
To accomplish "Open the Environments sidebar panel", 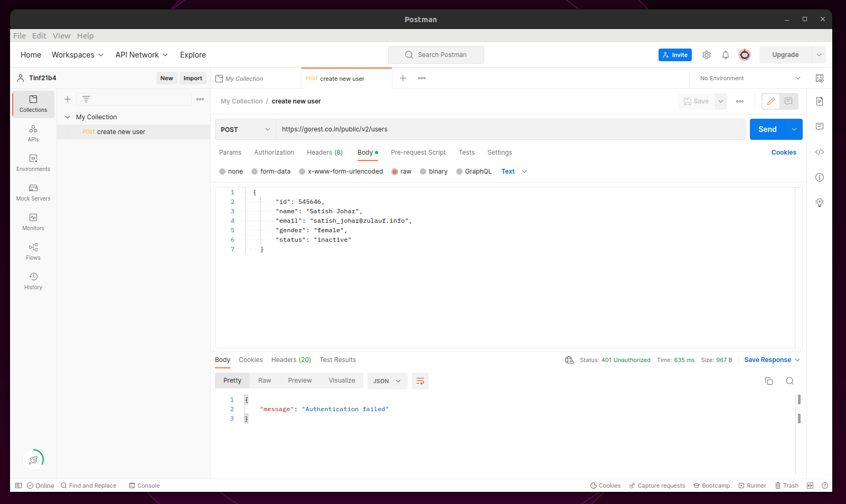I will 33,163.
